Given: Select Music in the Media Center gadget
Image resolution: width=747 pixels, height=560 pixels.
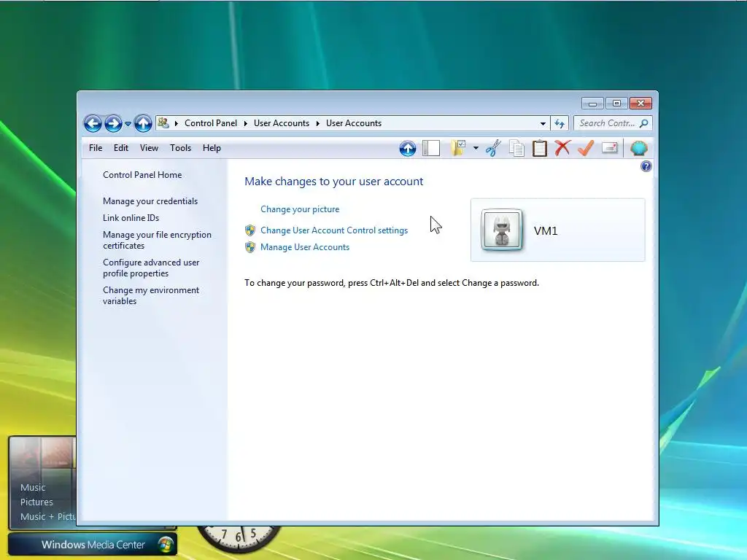Looking at the screenshot, I should [33, 488].
